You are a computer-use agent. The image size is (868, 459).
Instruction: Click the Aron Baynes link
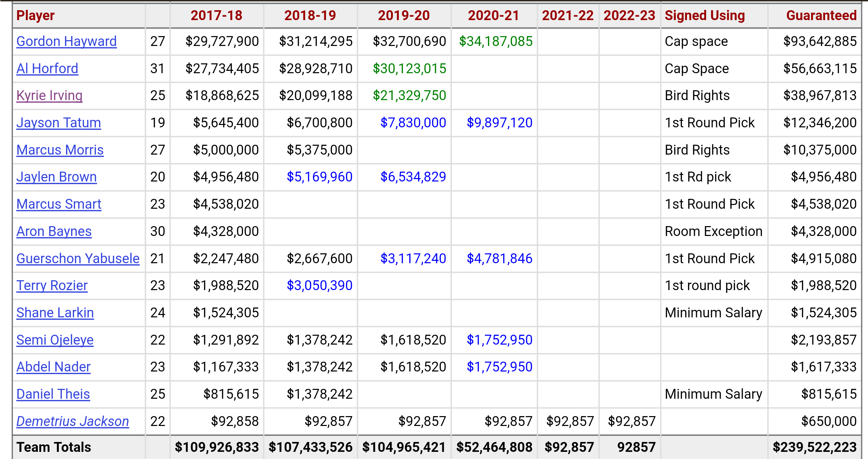point(54,232)
